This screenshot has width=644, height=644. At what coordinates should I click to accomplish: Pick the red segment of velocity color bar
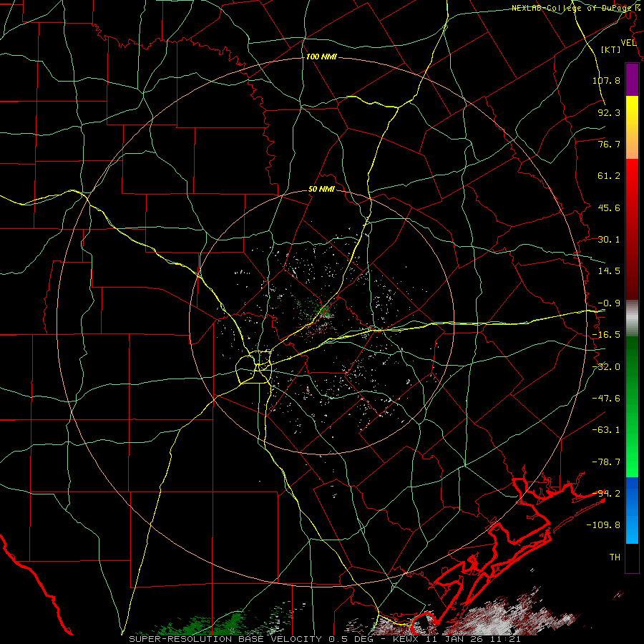tap(632, 229)
